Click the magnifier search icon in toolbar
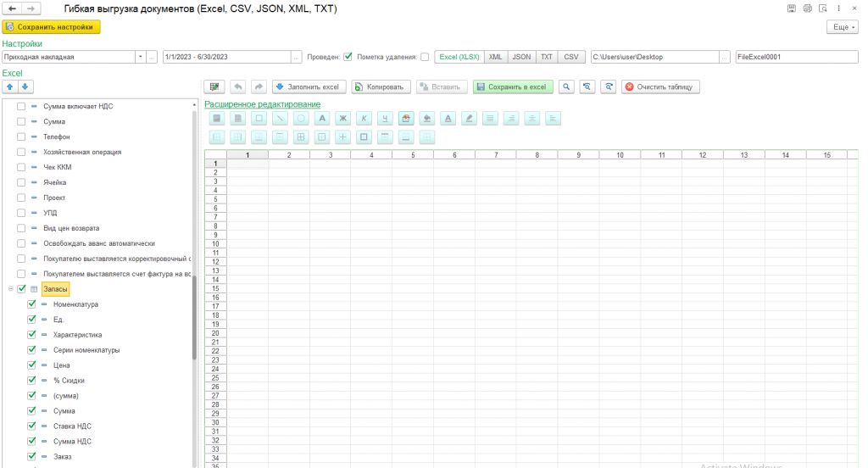 coord(565,87)
